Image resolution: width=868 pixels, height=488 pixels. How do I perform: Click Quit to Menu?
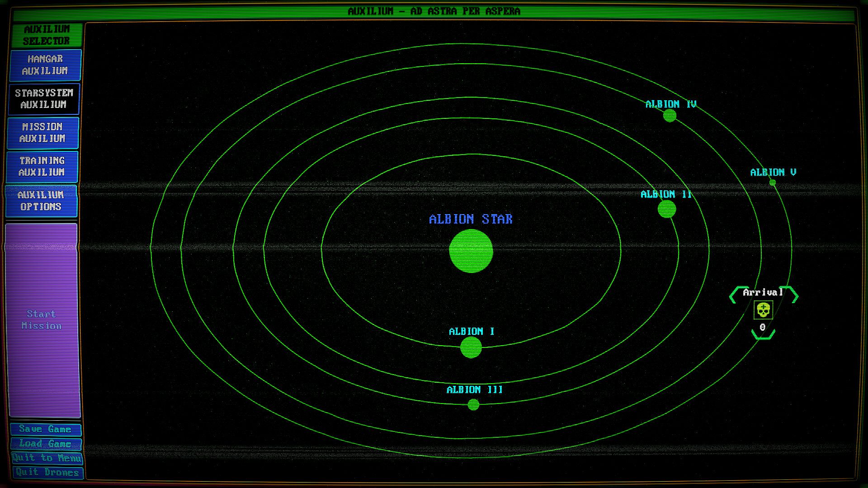[x=47, y=458]
